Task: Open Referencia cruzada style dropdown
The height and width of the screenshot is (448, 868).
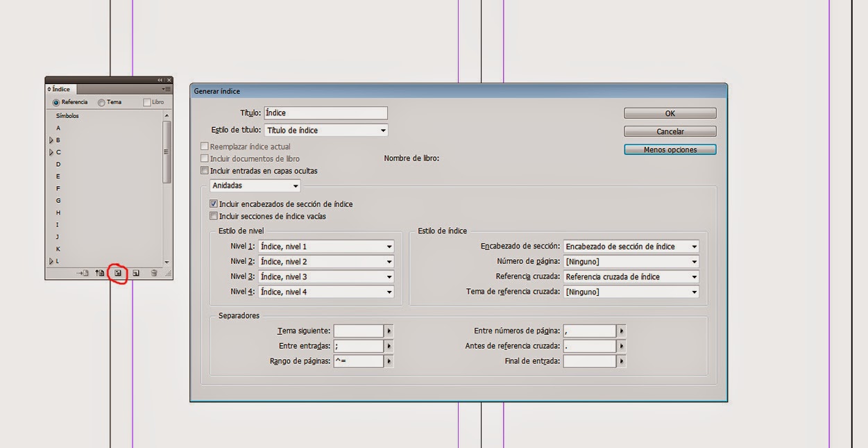Action: coord(631,277)
